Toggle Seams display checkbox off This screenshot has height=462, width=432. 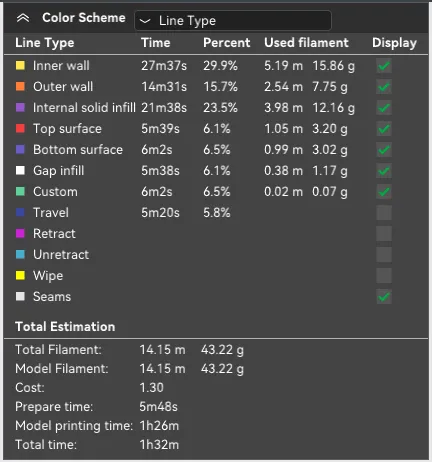pyautogui.click(x=384, y=297)
